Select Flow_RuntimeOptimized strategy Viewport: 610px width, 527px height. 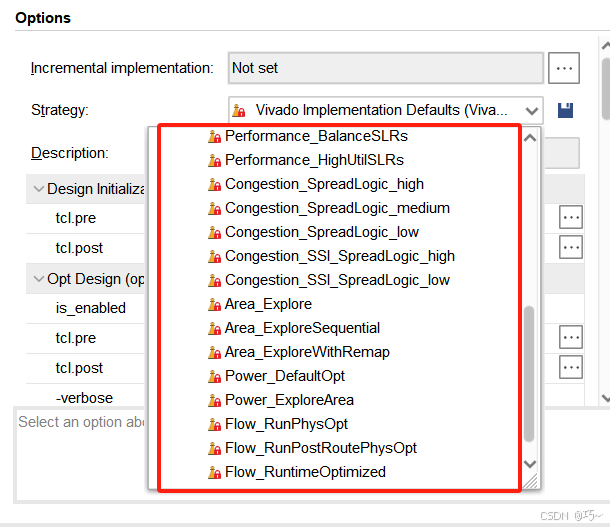(x=305, y=472)
